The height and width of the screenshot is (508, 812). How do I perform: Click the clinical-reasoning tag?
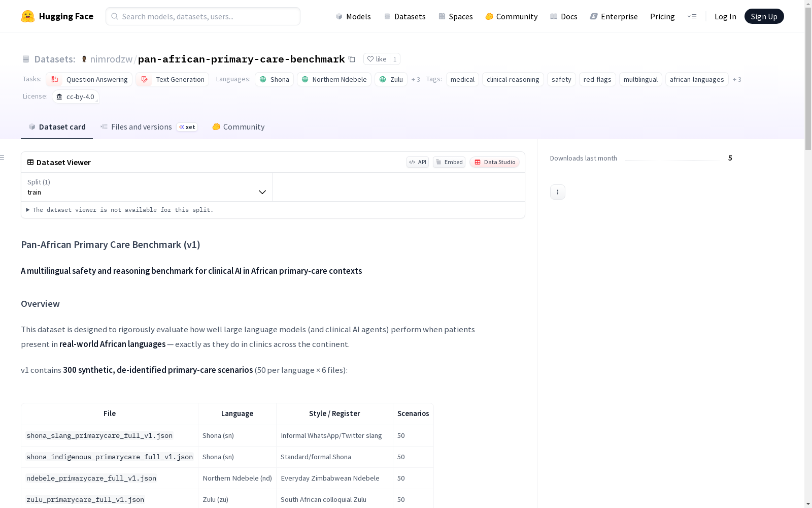[513, 79]
